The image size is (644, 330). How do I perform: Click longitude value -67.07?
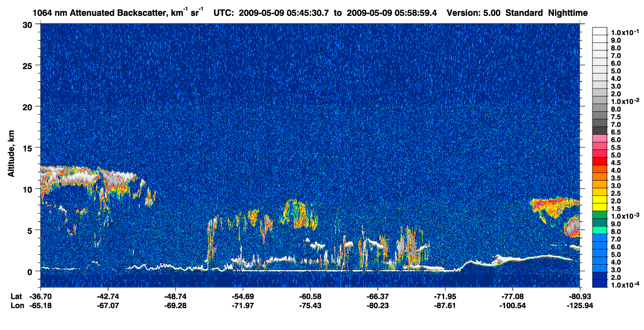[x=107, y=305]
